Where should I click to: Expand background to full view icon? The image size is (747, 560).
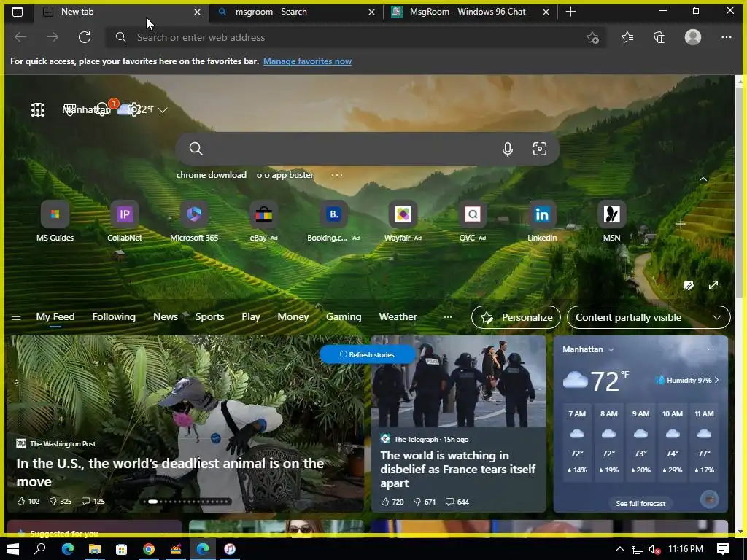[x=713, y=285]
